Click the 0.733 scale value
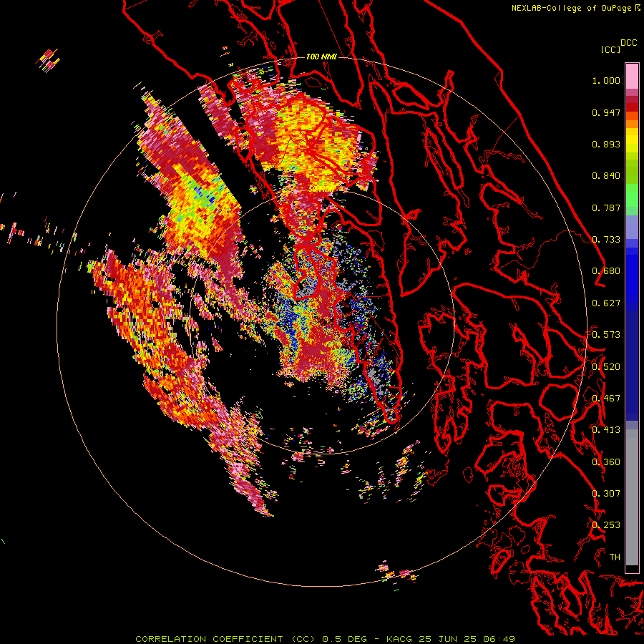The image size is (644, 644). click(x=606, y=240)
